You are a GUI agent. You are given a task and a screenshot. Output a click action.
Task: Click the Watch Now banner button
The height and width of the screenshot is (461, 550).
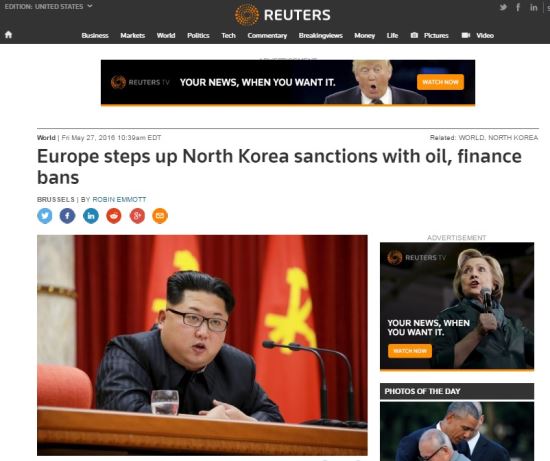click(x=440, y=82)
